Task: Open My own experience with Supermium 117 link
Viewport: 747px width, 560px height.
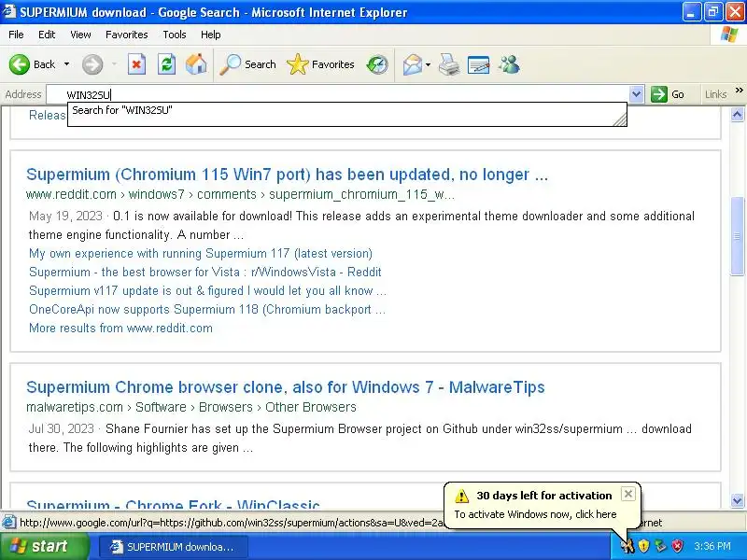Action: 201,253
